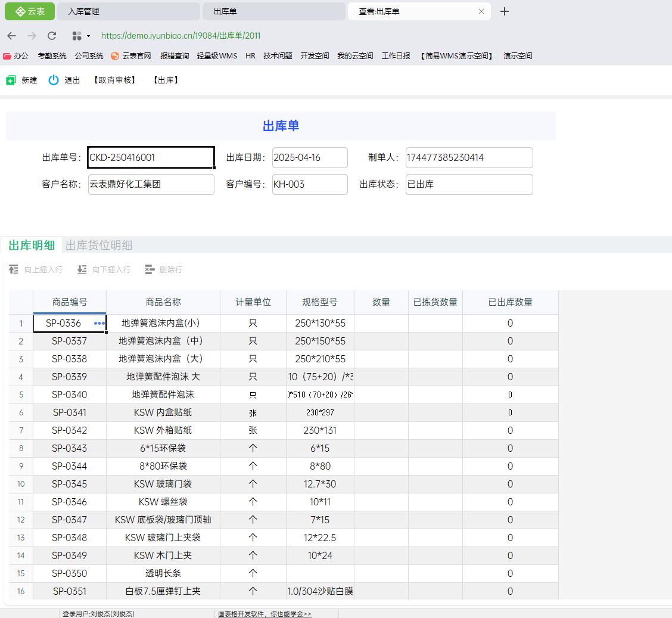Switch to the 入库管理 browser tab

tap(128, 11)
